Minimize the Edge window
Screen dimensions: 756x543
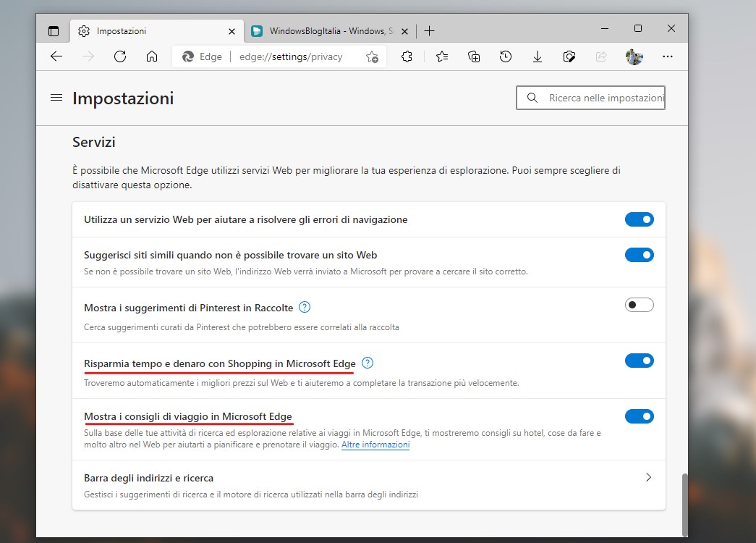[605, 28]
